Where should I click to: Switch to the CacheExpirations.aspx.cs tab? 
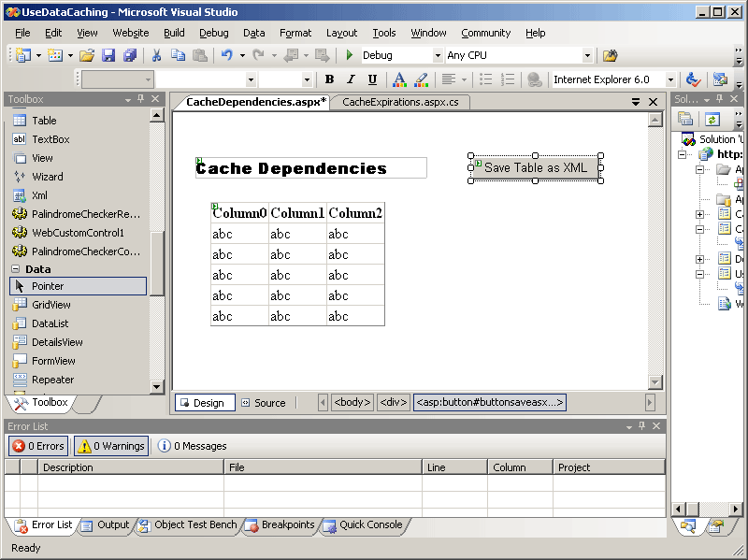point(399,102)
